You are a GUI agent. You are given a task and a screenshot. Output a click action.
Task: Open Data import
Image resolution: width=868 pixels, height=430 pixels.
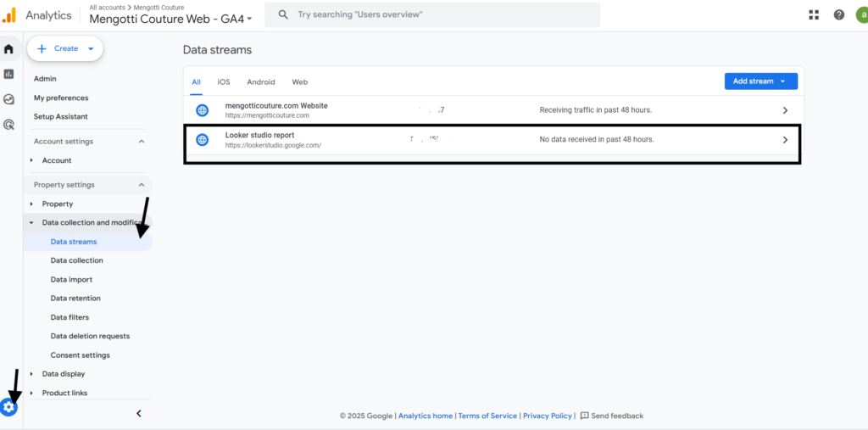pyautogui.click(x=71, y=279)
